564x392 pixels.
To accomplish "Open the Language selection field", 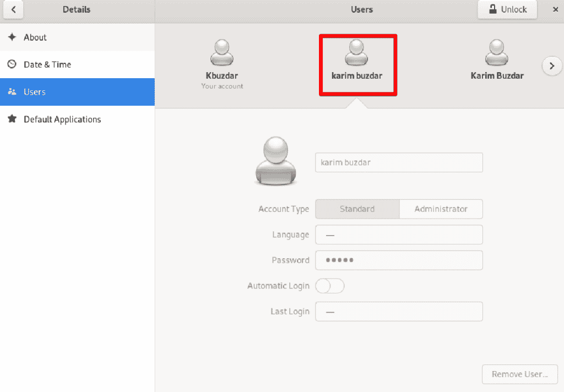I will coord(398,235).
